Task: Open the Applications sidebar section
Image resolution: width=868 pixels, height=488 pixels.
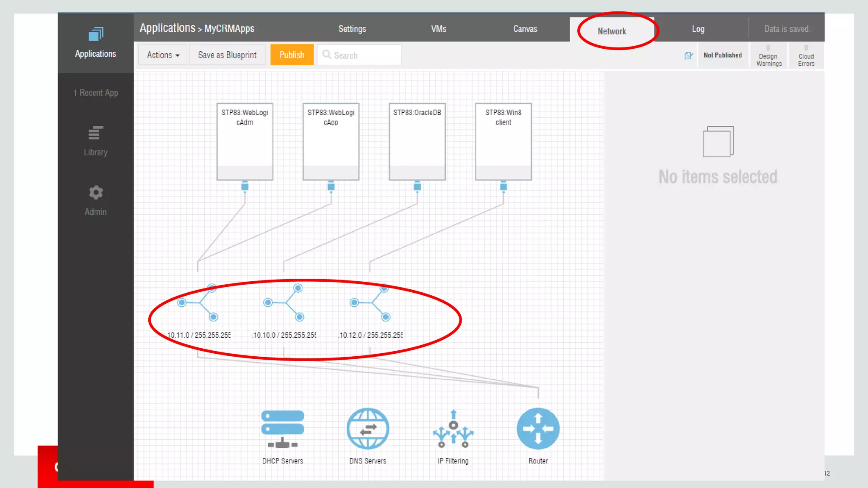Action: (x=95, y=43)
